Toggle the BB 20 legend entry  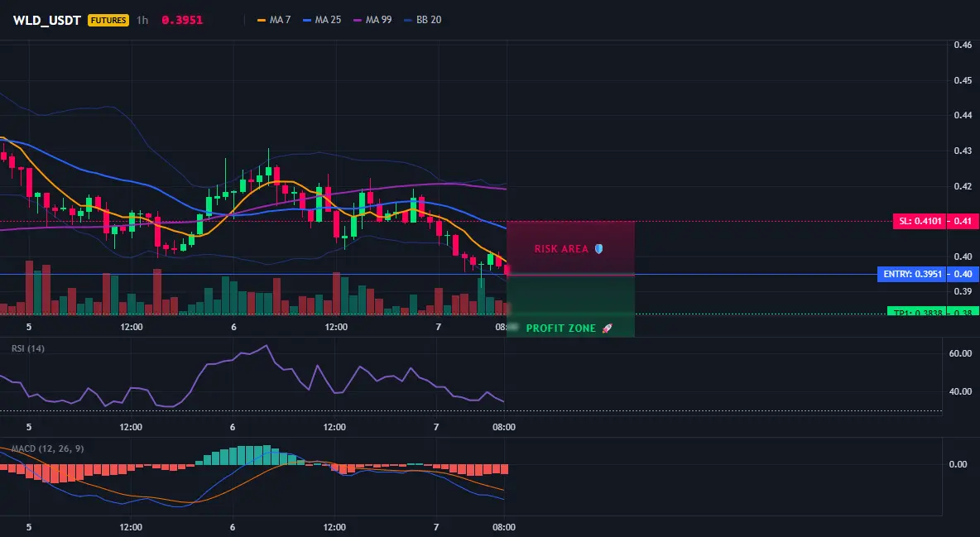(423, 20)
